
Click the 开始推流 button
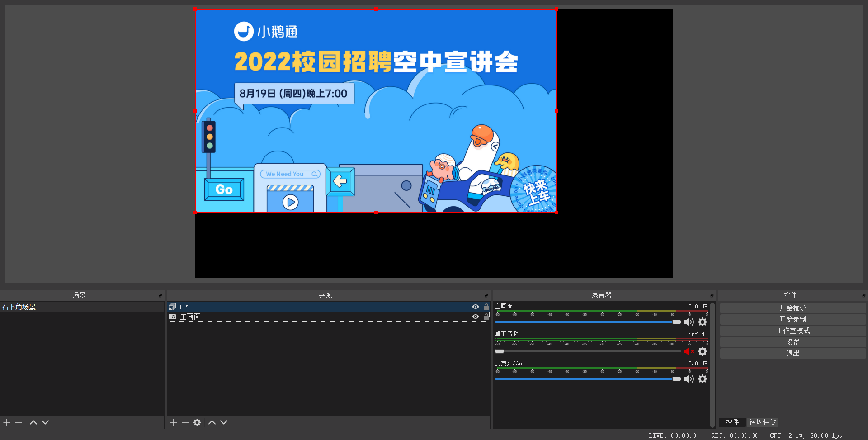(x=793, y=308)
